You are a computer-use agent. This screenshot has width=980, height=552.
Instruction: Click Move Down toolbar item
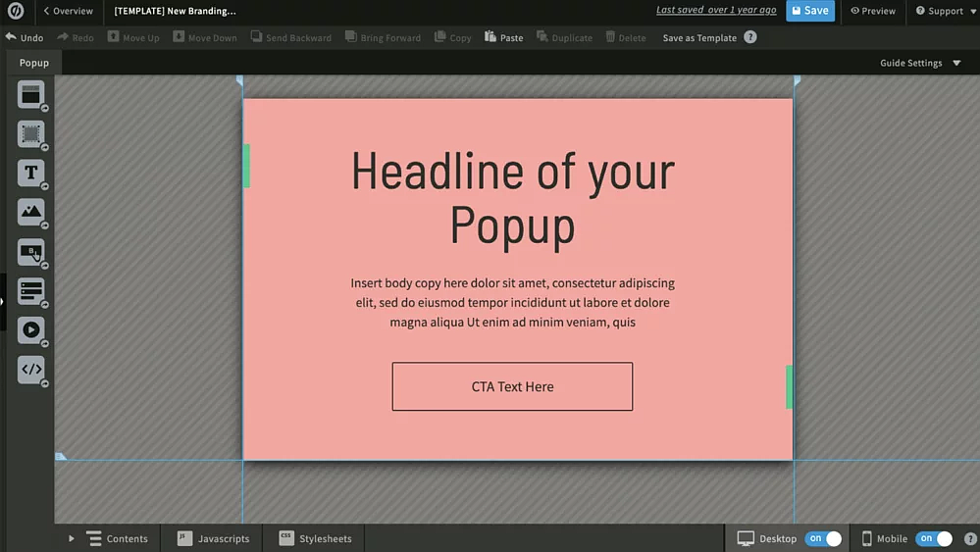(x=205, y=37)
